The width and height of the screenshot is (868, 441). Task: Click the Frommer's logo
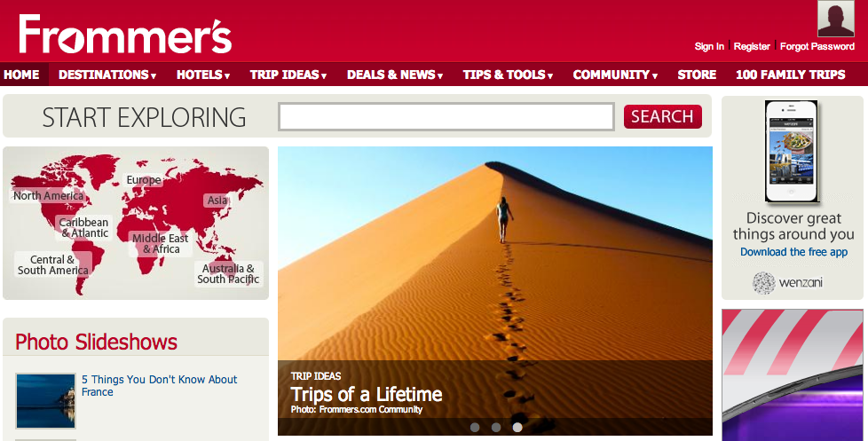click(125, 35)
